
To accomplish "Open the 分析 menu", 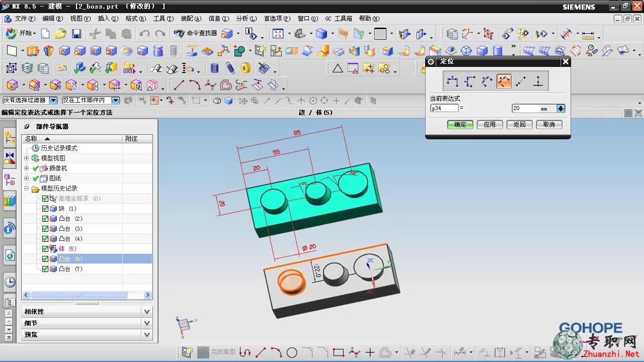I will point(246,19).
